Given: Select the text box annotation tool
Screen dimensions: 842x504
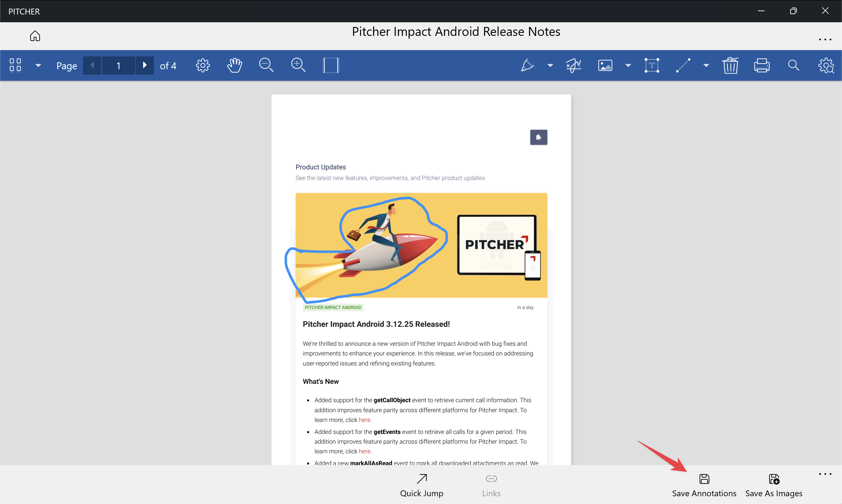Looking at the screenshot, I should pos(652,65).
